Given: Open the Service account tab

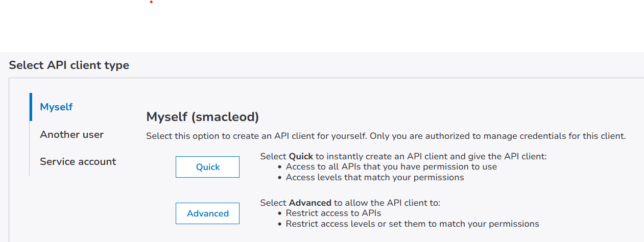Looking at the screenshot, I should point(78,162).
